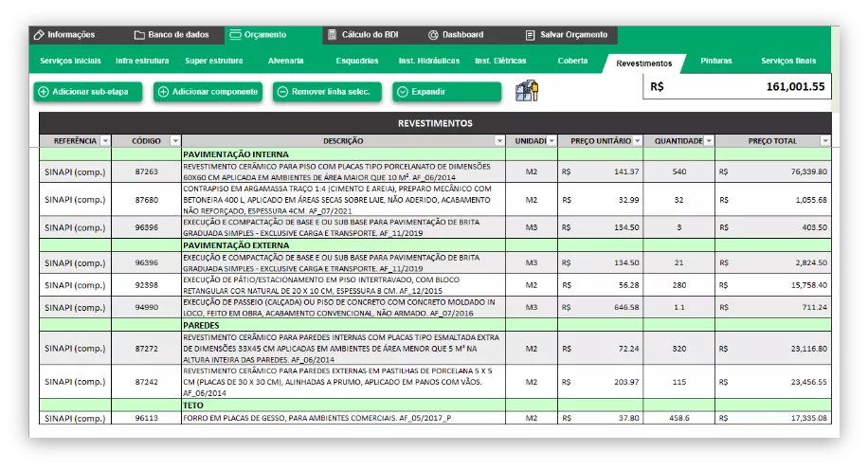Viewport: 868px width, 469px height.
Task: Switch to Infra estrutura stage
Action: click(x=142, y=61)
